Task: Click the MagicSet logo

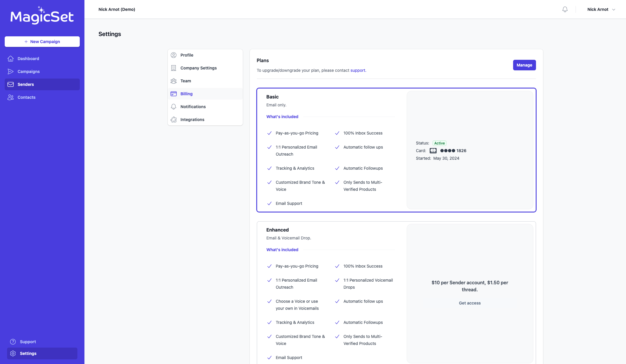Action: point(42,15)
